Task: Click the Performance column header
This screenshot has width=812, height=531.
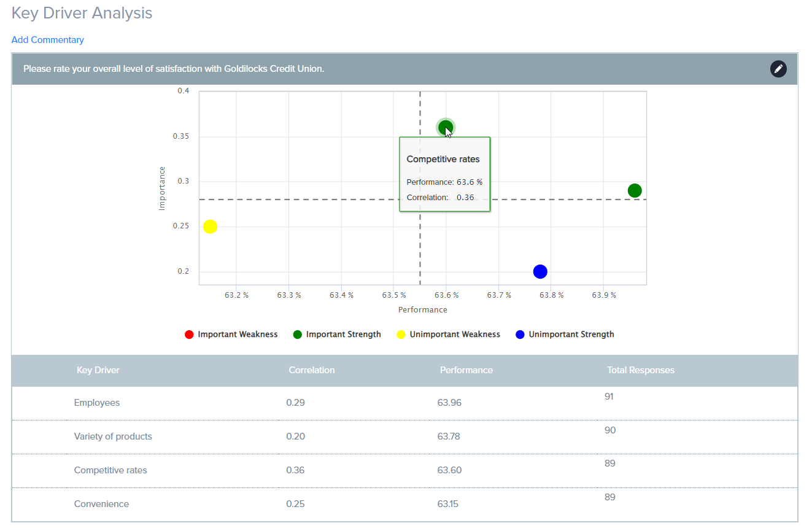Action: 466,370
